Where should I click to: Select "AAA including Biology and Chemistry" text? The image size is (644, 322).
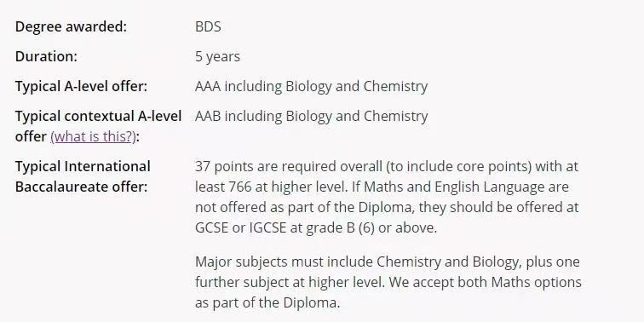(x=311, y=87)
